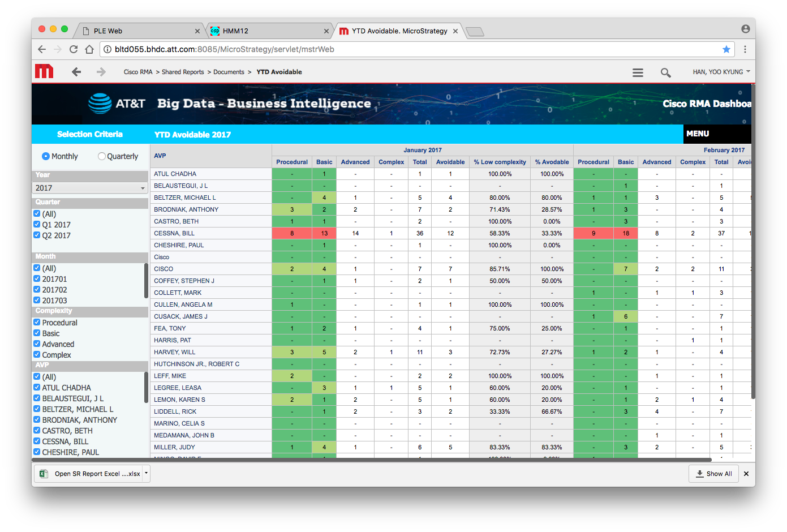Click the horizontal scrollbar of the report
Screen dimensions: 787x532
point(368,460)
